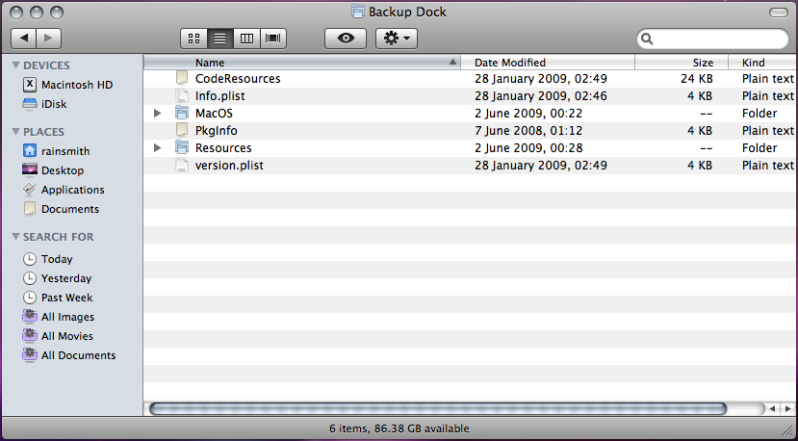Switch to icon view
Viewport: 798px width, 441px height.
coord(194,38)
